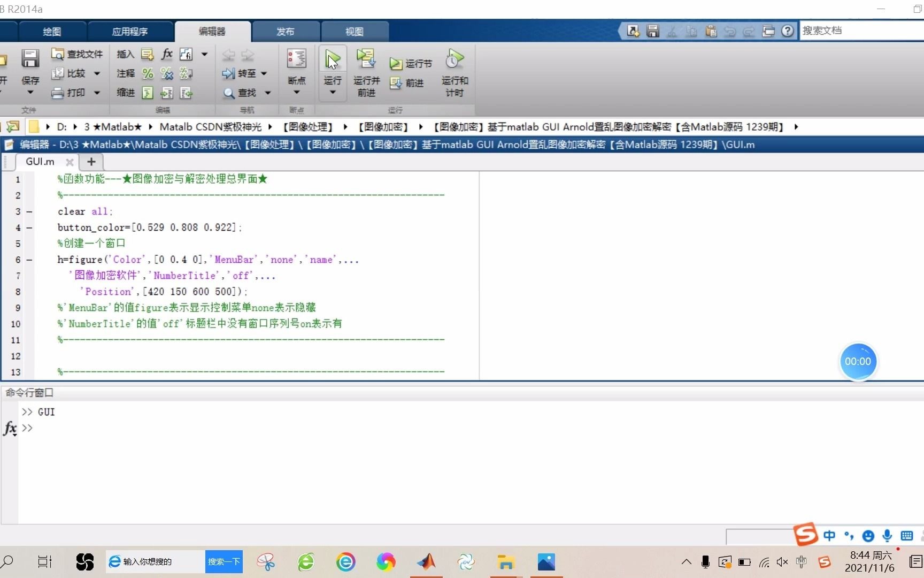This screenshot has width=924, height=578.
Task: Open the 断点 dropdown arrow
Action: pyautogui.click(x=296, y=93)
